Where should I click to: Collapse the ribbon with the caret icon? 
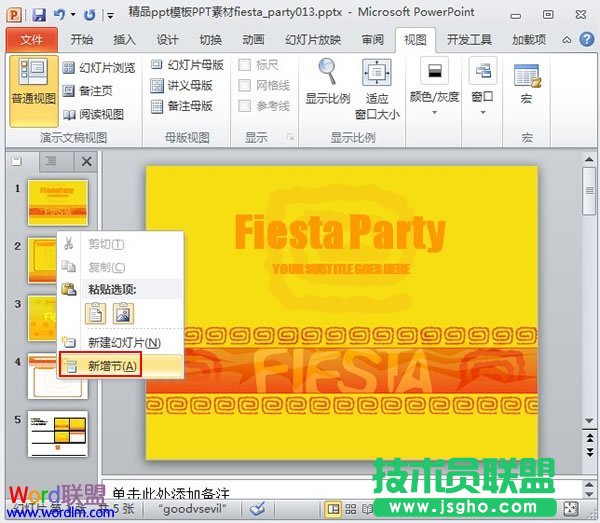(x=567, y=40)
